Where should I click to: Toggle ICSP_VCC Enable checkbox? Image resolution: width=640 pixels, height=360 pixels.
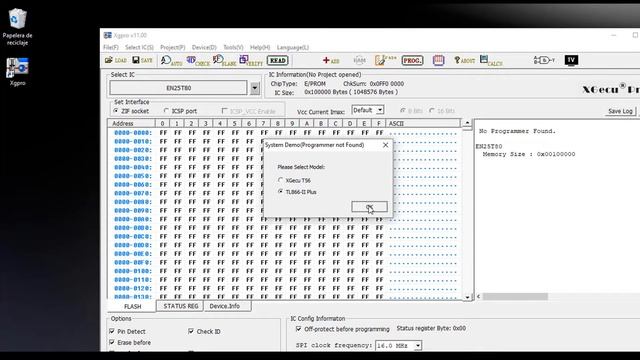(249, 111)
